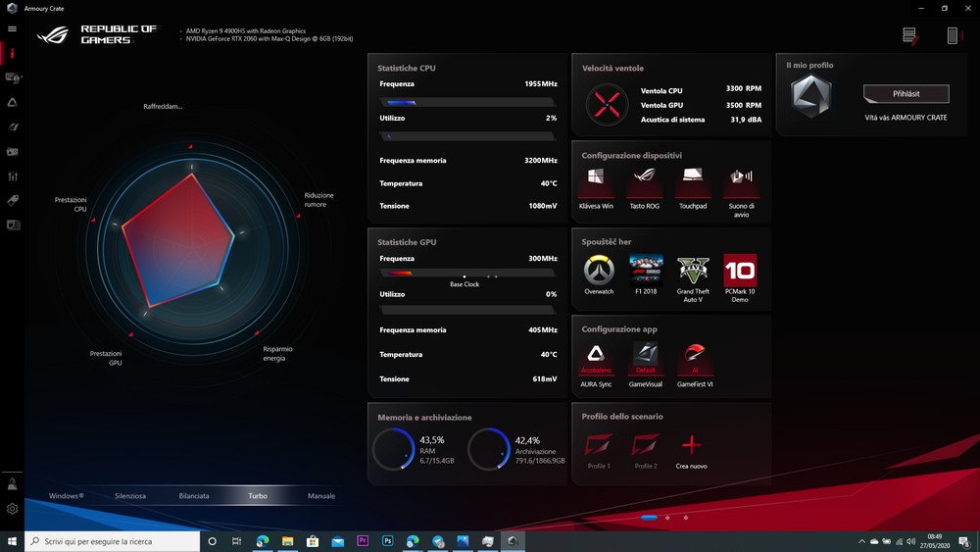Viewport: 980px width, 552px height.
Task: Click the GameVisual icon
Action: point(645,356)
